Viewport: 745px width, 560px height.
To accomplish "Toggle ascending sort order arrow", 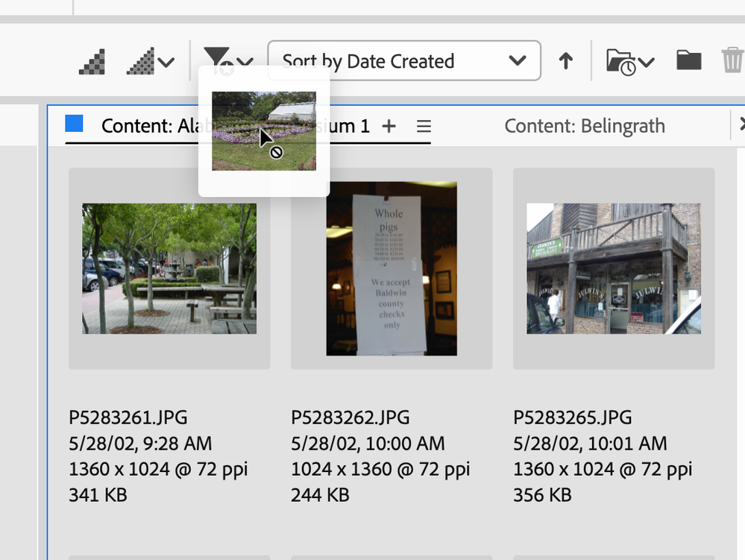I will [x=565, y=61].
